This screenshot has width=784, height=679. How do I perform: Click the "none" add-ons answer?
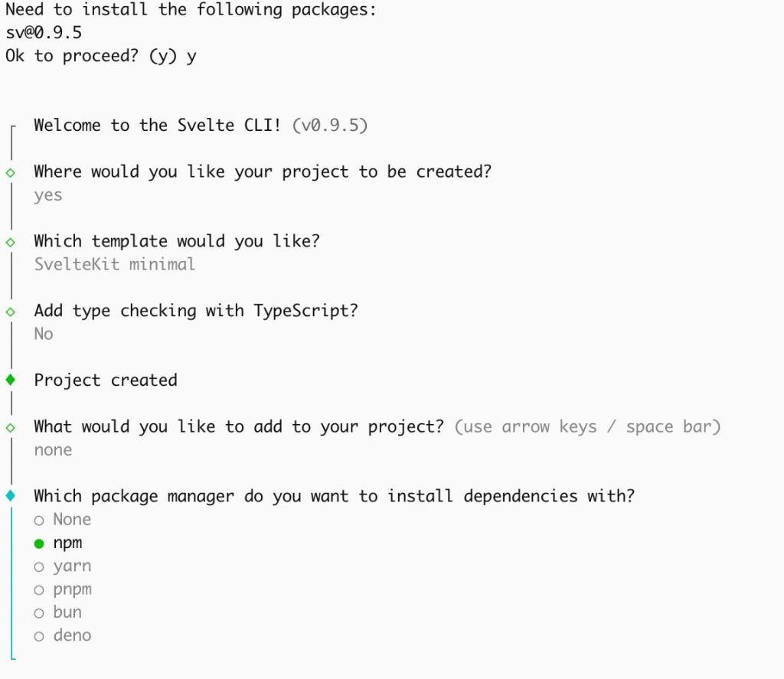point(53,450)
